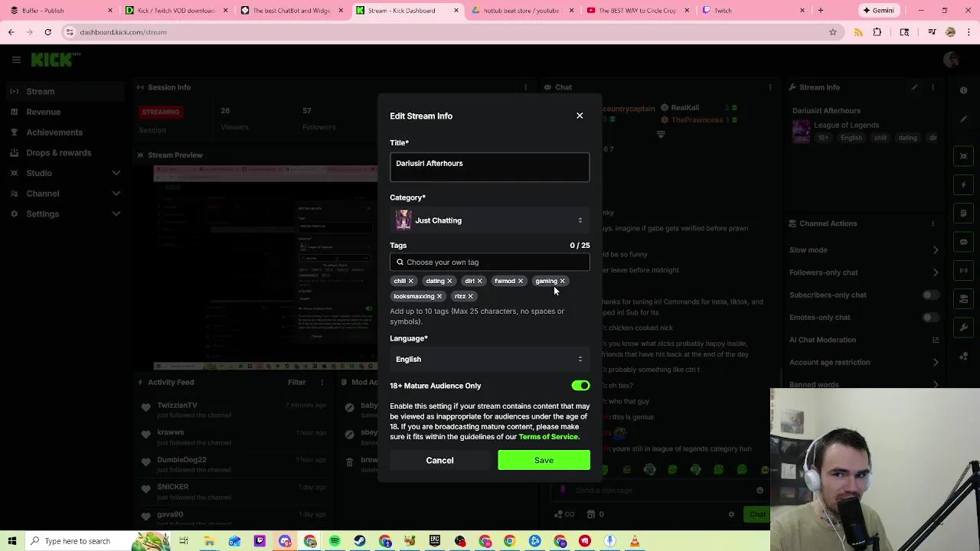Open the Terms of Service link

pyautogui.click(x=548, y=437)
